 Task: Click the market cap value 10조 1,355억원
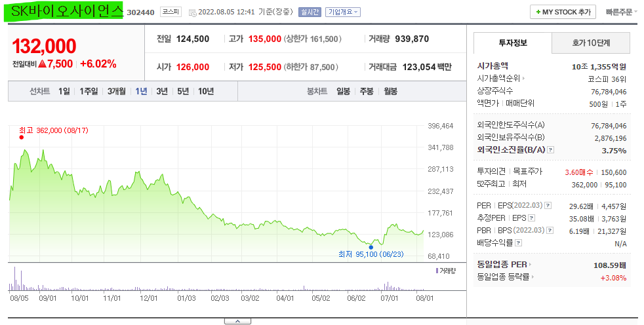[599, 66]
